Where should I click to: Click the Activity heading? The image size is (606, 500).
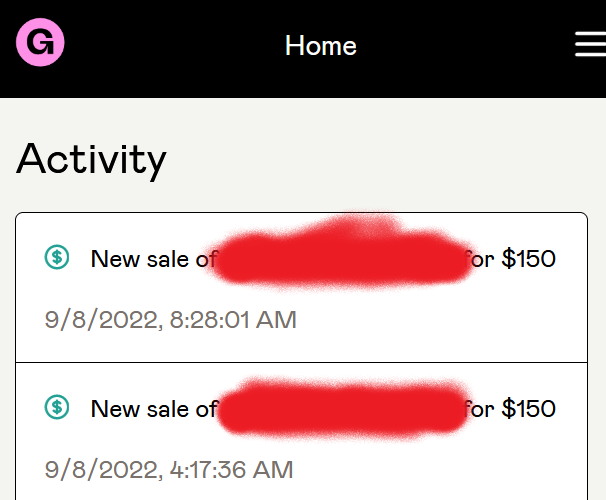point(91,159)
